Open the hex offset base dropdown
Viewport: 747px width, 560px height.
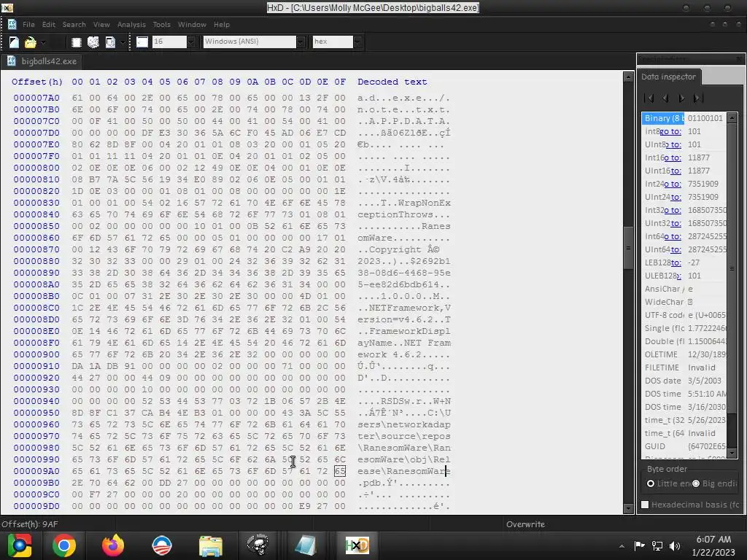(x=357, y=42)
